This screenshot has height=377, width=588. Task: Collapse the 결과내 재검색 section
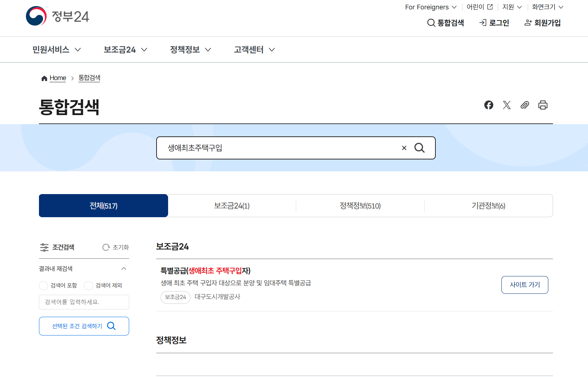coord(124,268)
